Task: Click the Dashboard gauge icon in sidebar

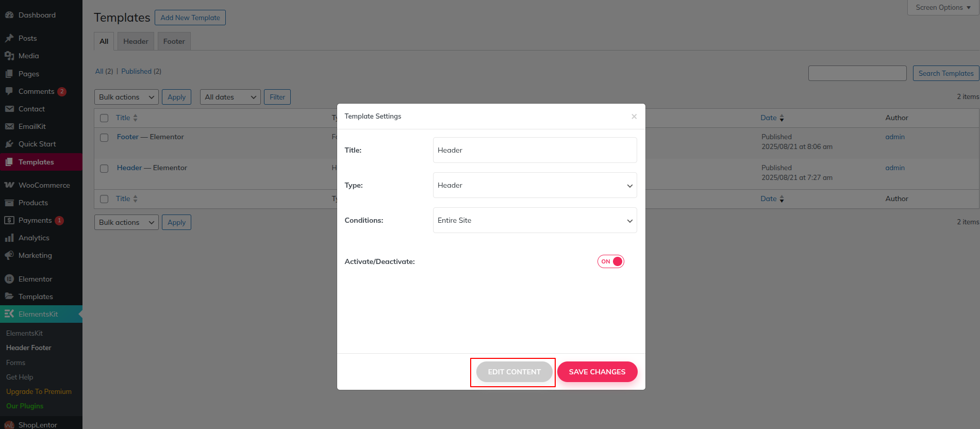Action: pos(9,15)
